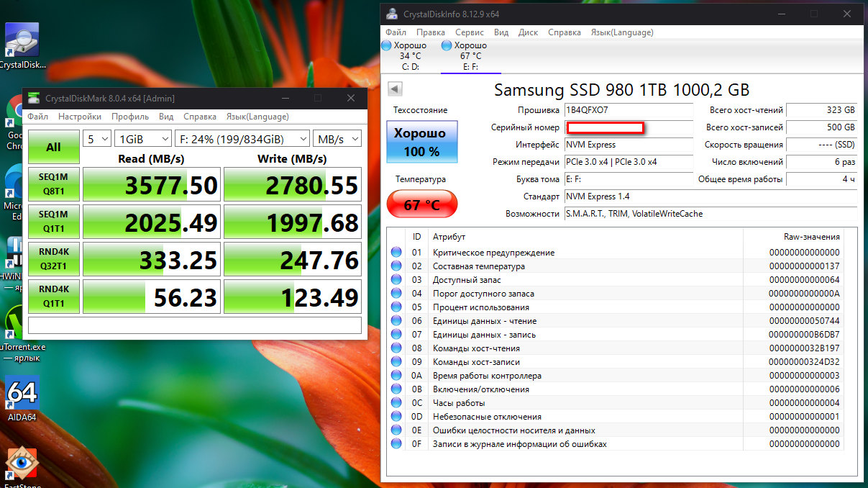The width and height of the screenshot is (868, 488).
Task: Open unit dropdown showing MB/s
Action: pos(337,139)
